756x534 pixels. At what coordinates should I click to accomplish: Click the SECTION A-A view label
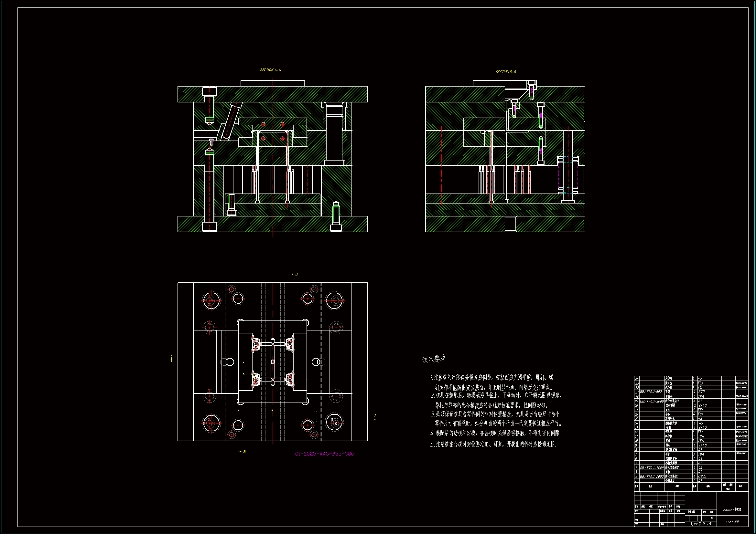coord(270,70)
